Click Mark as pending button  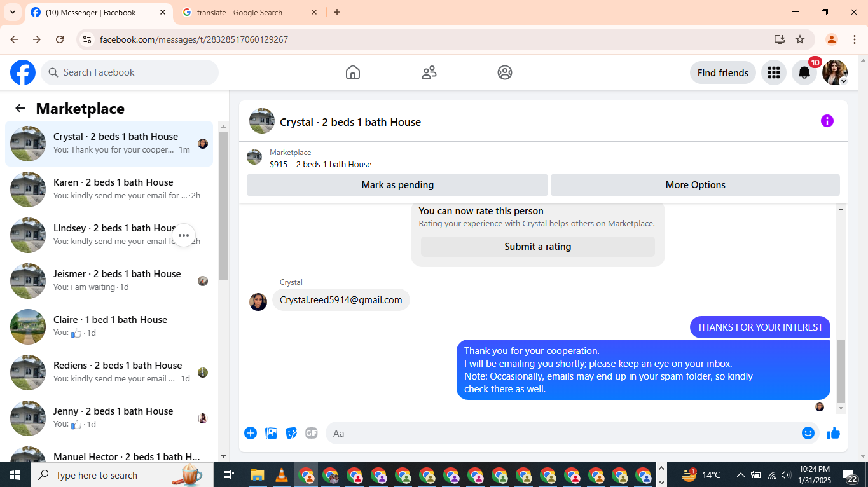[397, 185]
